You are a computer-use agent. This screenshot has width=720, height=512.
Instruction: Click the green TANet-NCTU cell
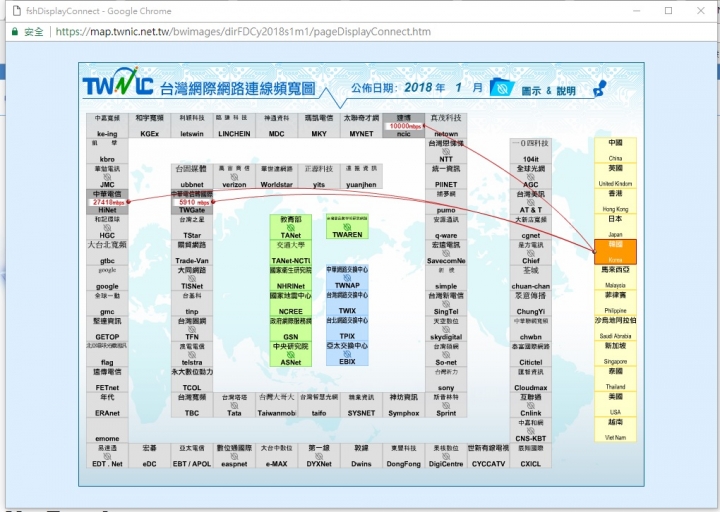click(291, 253)
